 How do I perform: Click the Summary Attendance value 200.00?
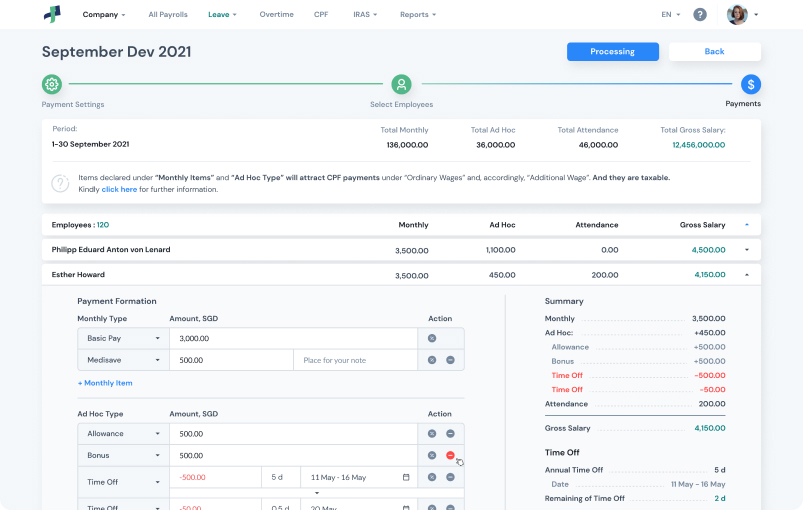pos(712,404)
